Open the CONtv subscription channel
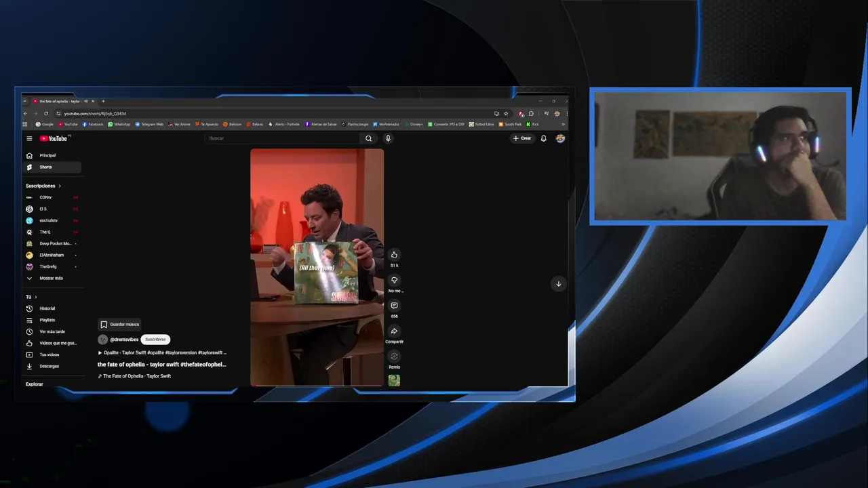Screen dimensions: 868x488 (x=52, y=197)
